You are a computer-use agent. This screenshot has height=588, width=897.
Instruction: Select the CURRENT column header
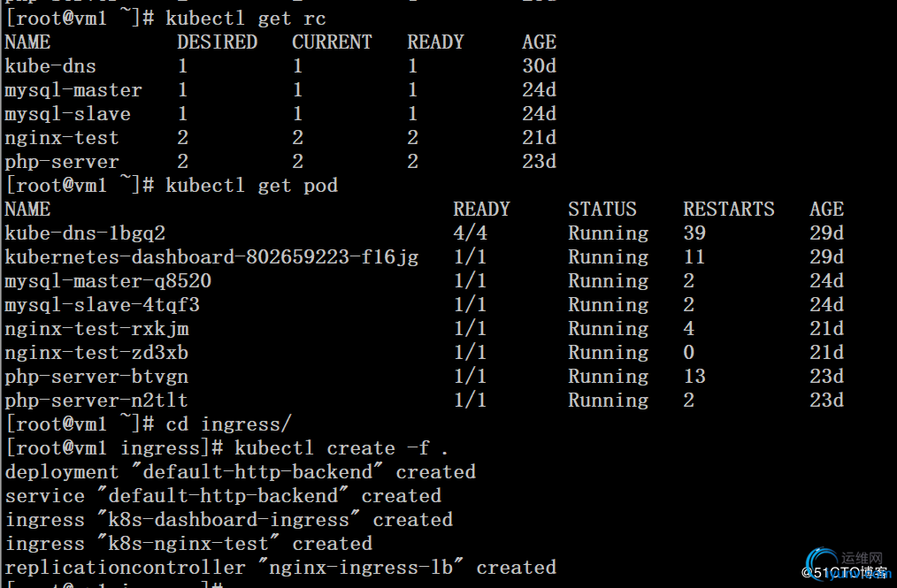pyautogui.click(x=332, y=42)
